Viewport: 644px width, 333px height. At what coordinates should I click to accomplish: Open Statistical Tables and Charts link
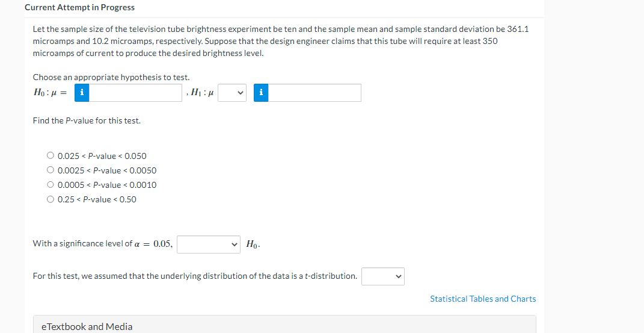(483, 299)
